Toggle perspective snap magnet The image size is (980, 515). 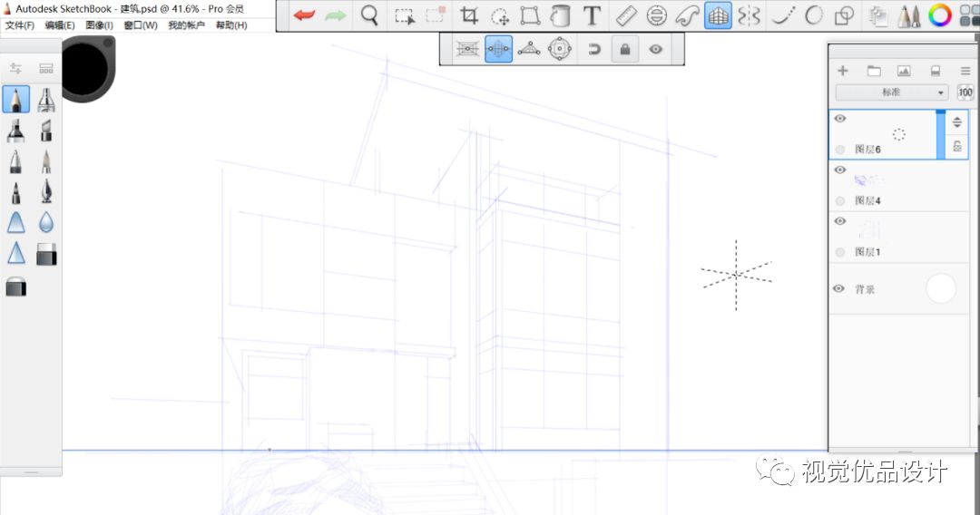(593, 49)
